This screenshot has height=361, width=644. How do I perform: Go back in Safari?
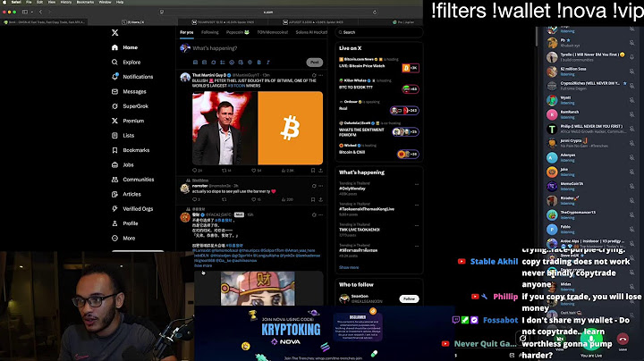(x=40, y=12)
